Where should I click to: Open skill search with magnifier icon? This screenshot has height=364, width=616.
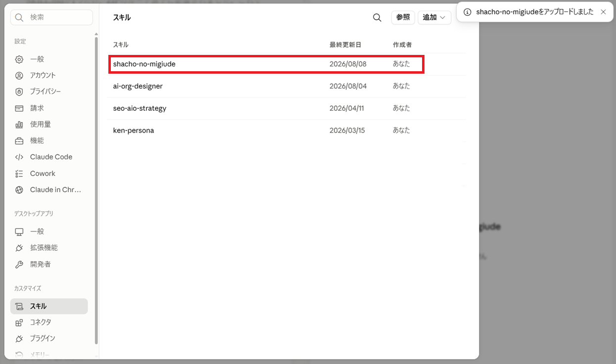[x=377, y=17]
